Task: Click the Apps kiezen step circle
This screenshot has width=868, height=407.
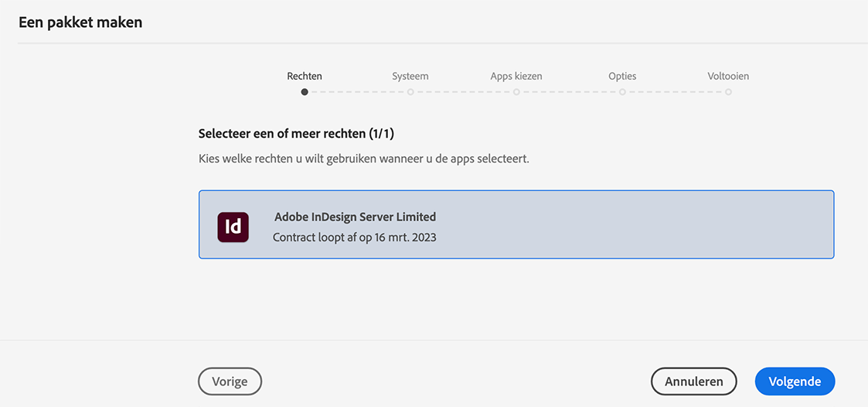Action: (x=516, y=92)
